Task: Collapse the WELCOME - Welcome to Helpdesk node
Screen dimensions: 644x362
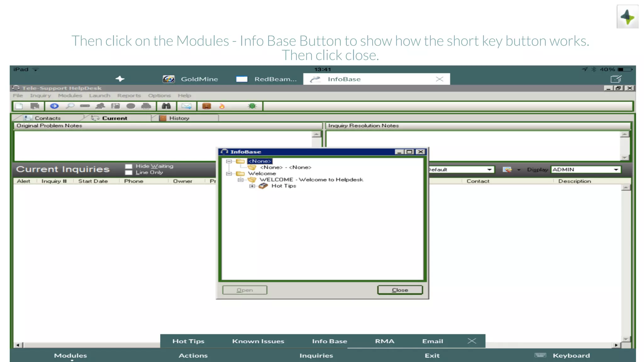Action: pos(241,180)
